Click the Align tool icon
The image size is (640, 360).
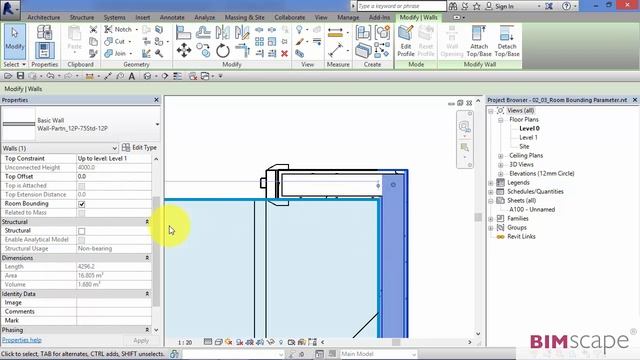183,32
